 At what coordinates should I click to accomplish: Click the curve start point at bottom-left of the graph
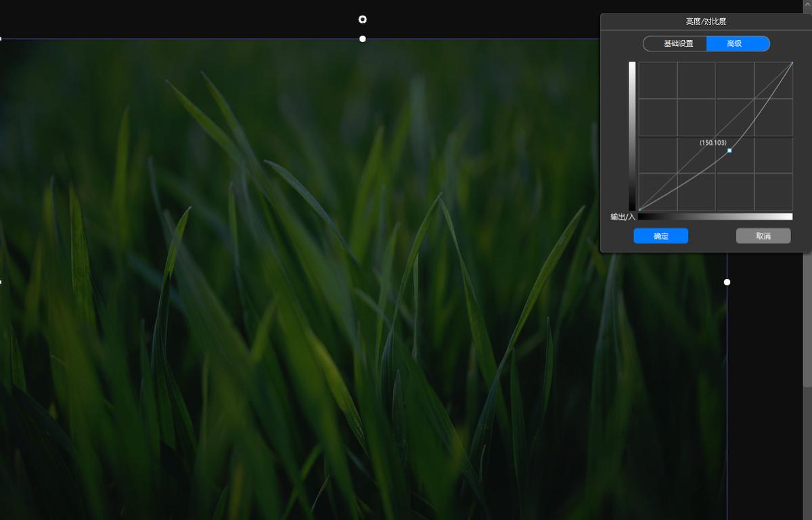(639, 209)
